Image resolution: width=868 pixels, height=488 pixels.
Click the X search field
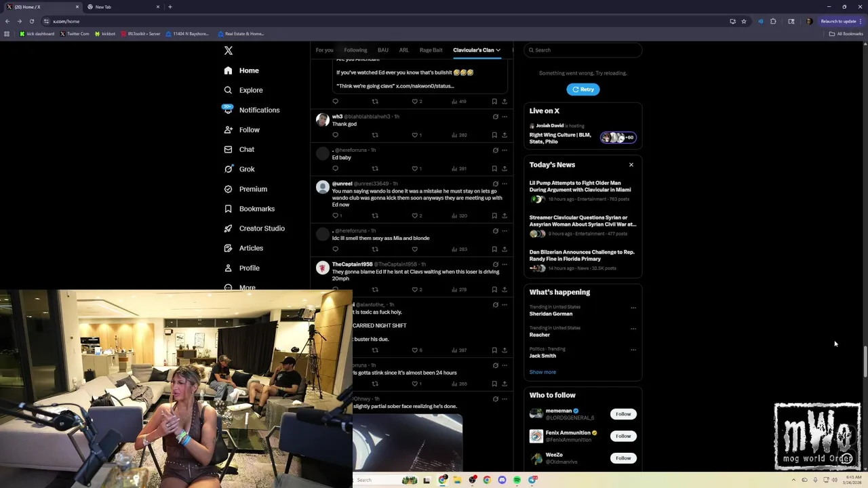(583, 50)
